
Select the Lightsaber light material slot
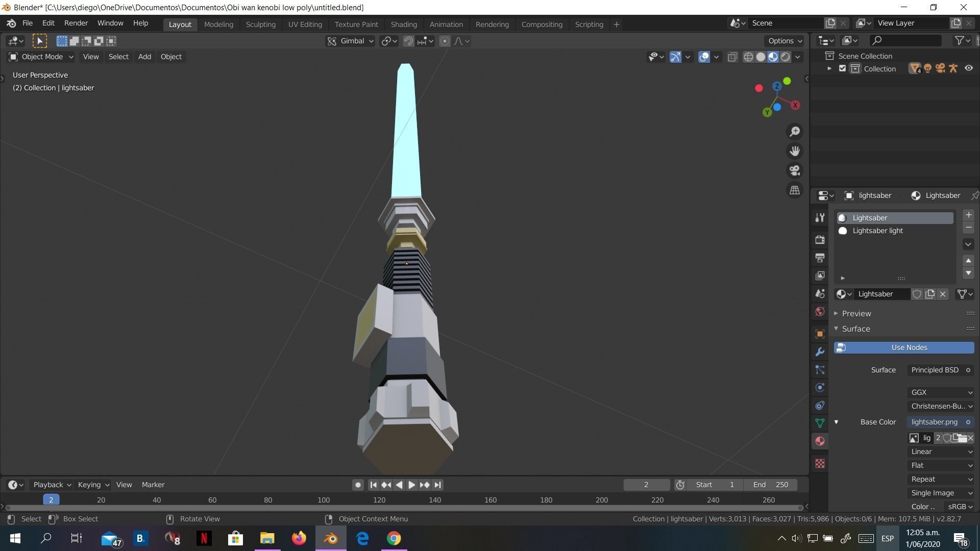877,231
